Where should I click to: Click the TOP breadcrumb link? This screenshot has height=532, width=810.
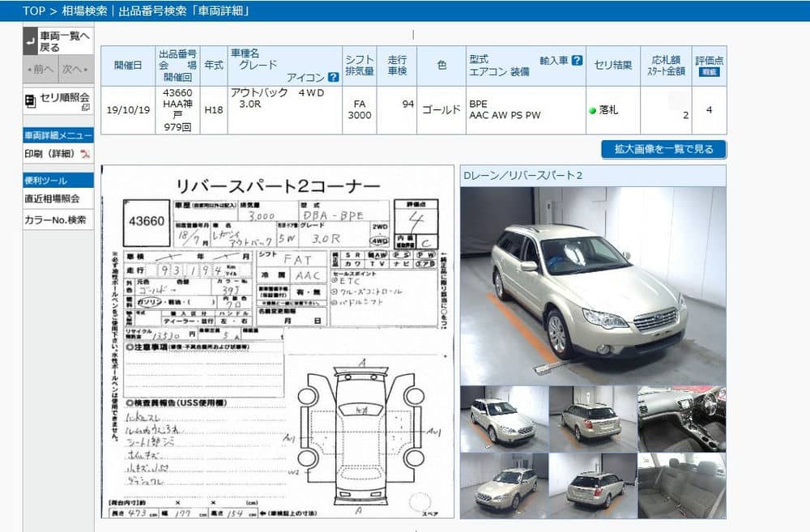tap(33, 11)
